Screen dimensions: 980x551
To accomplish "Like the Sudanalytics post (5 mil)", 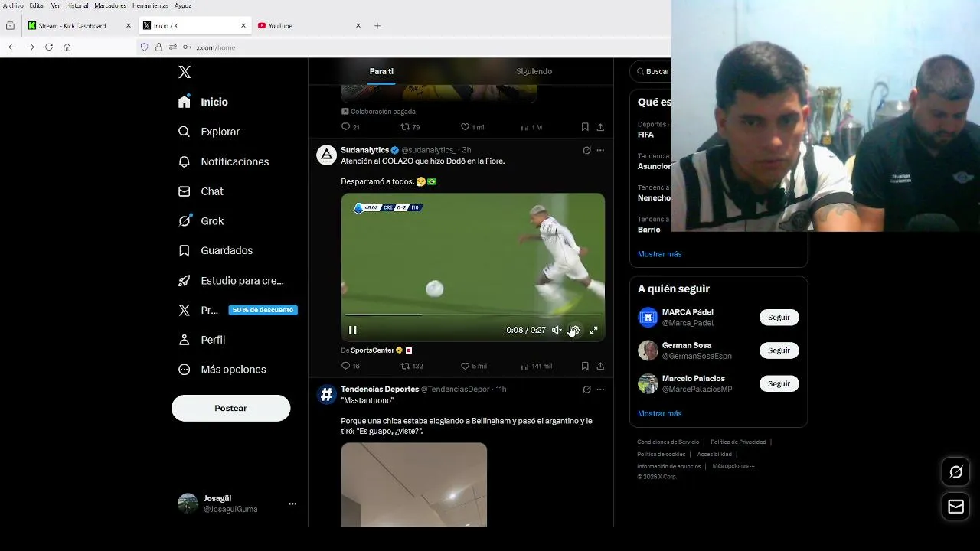I will tap(473, 366).
